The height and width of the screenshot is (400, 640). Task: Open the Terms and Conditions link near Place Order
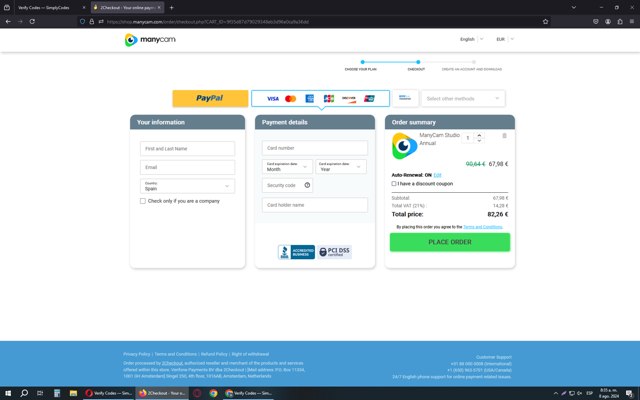(483, 227)
